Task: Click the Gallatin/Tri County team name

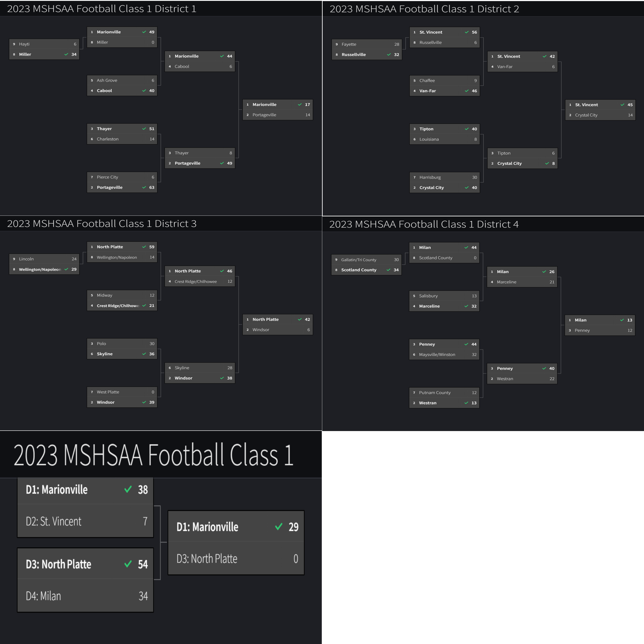Action: (x=359, y=260)
